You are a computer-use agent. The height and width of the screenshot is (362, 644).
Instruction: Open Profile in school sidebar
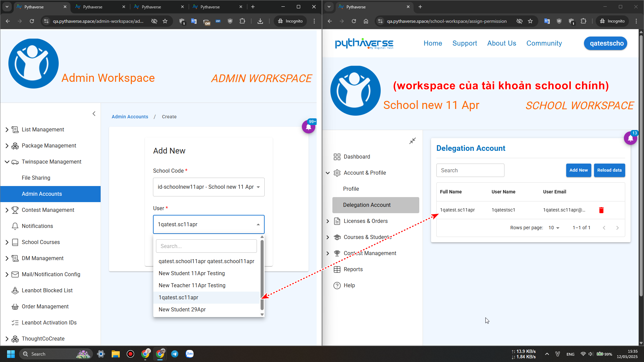(x=376, y=189)
